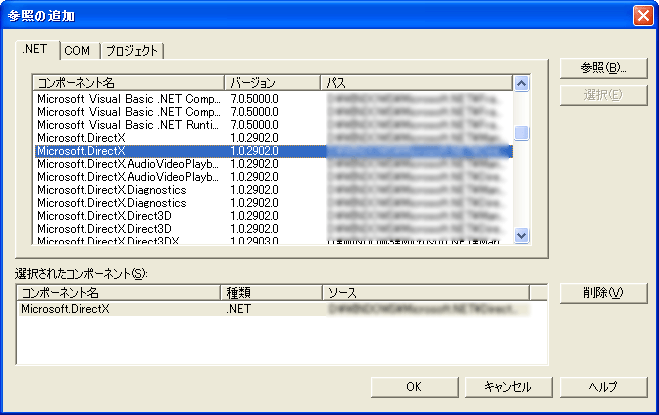Click the 参照(B)... browse button
Viewport: 659px width, 415px height.
click(x=603, y=68)
